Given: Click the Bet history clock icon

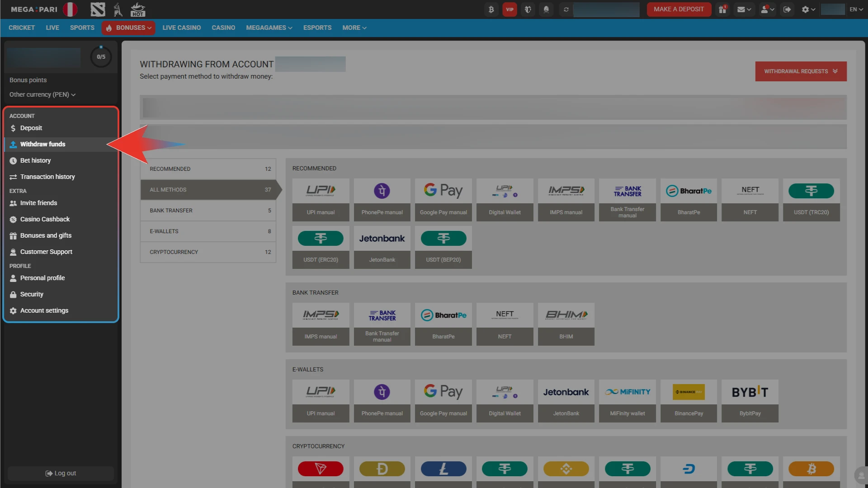Looking at the screenshot, I should pos(13,161).
